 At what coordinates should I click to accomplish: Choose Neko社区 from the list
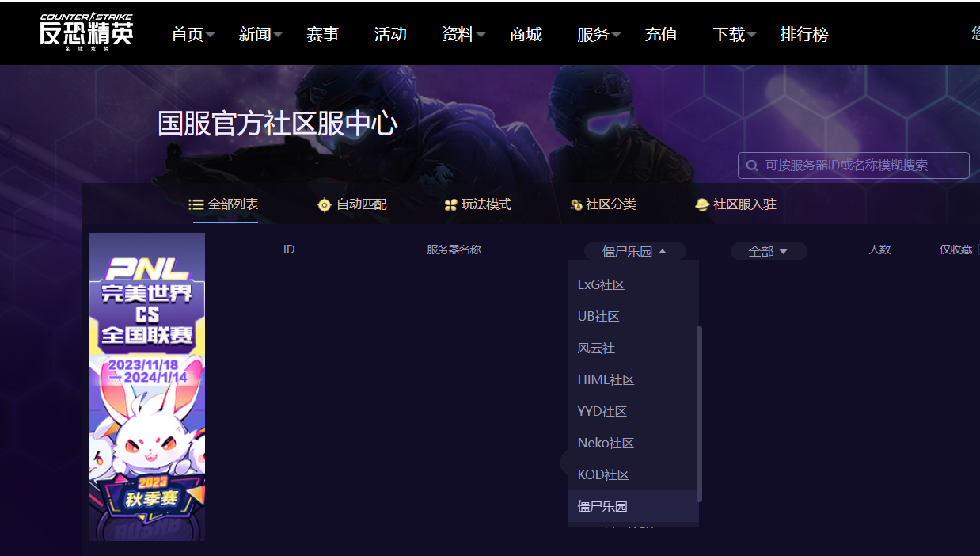coord(632,443)
